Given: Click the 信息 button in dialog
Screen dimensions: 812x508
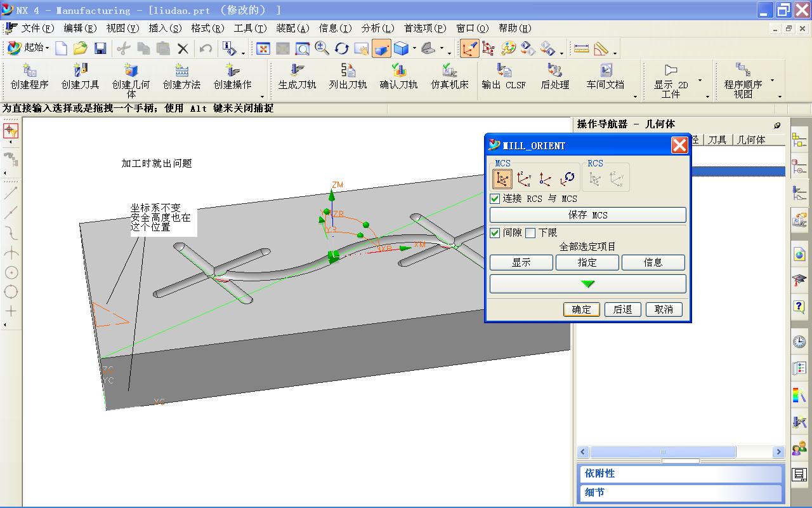Looking at the screenshot, I should tap(653, 263).
